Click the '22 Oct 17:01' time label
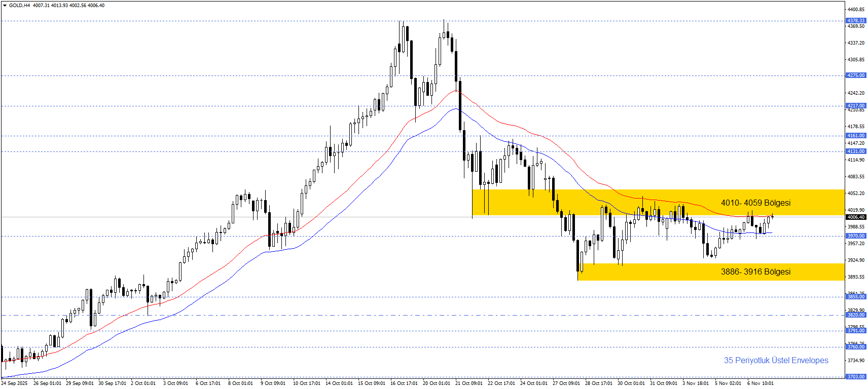 pyautogui.click(x=501, y=383)
